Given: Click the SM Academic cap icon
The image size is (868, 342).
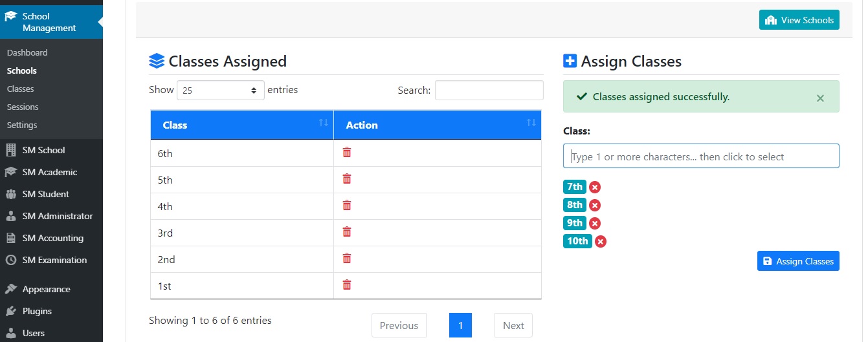Looking at the screenshot, I should coord(10,172).
